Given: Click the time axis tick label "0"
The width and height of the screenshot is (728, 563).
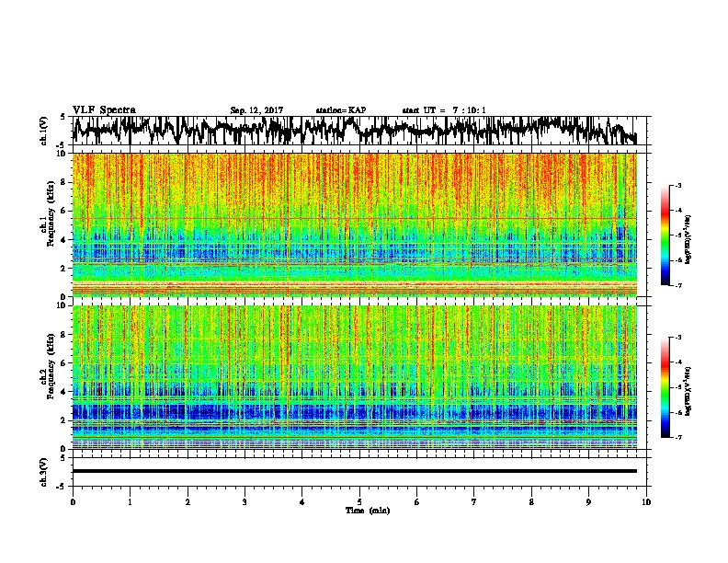Looking at the screenshot, I should (73, 502).
